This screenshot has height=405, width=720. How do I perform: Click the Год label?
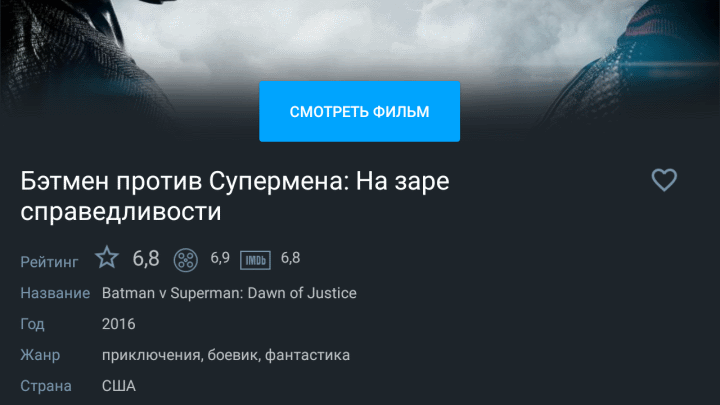(32, 325)
